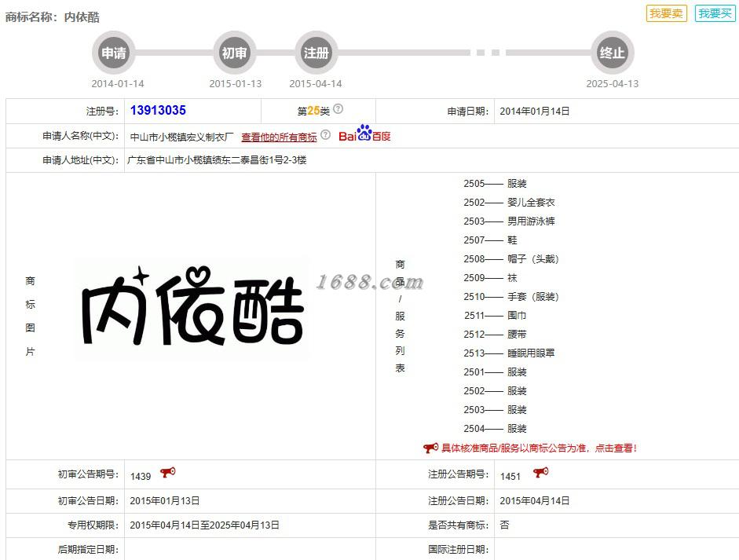The image size is (739, 560).
Task: Click the 2507—— 鞋 list row
Action: [490, 240]
